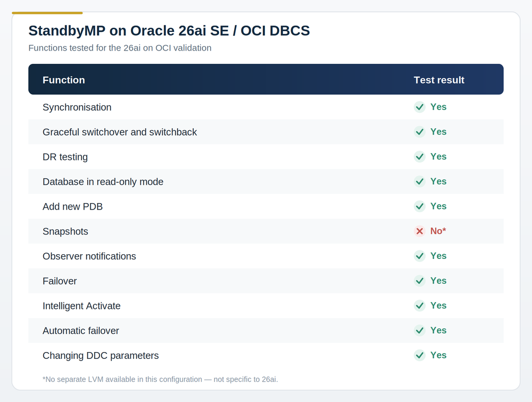Click check icon for Automatic failover

pyautogui.click(x=420, y=330)
